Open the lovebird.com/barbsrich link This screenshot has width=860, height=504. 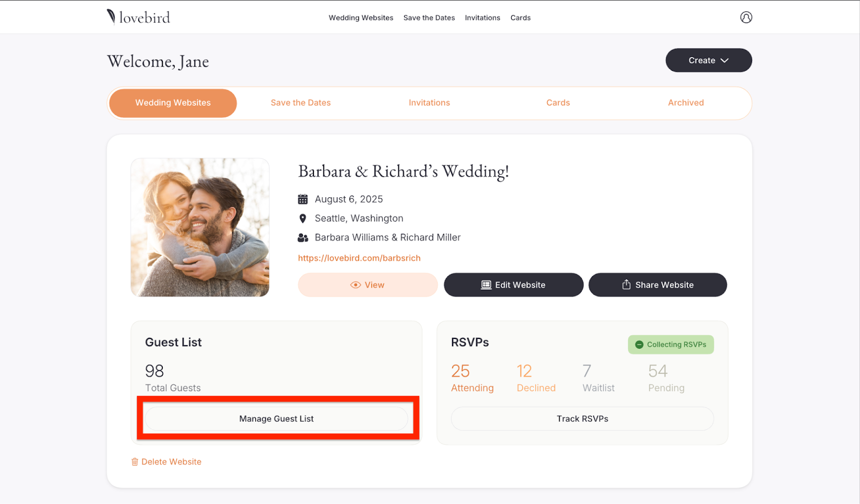coord(359,258)
